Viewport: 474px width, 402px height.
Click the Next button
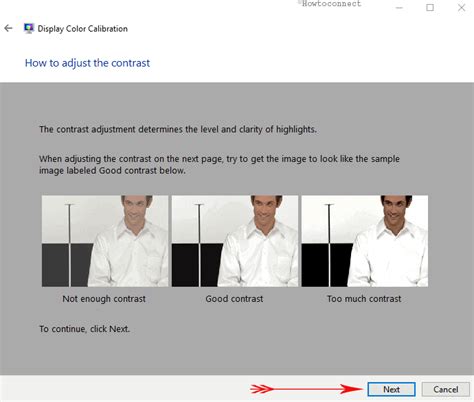click(x=391, y=389)
